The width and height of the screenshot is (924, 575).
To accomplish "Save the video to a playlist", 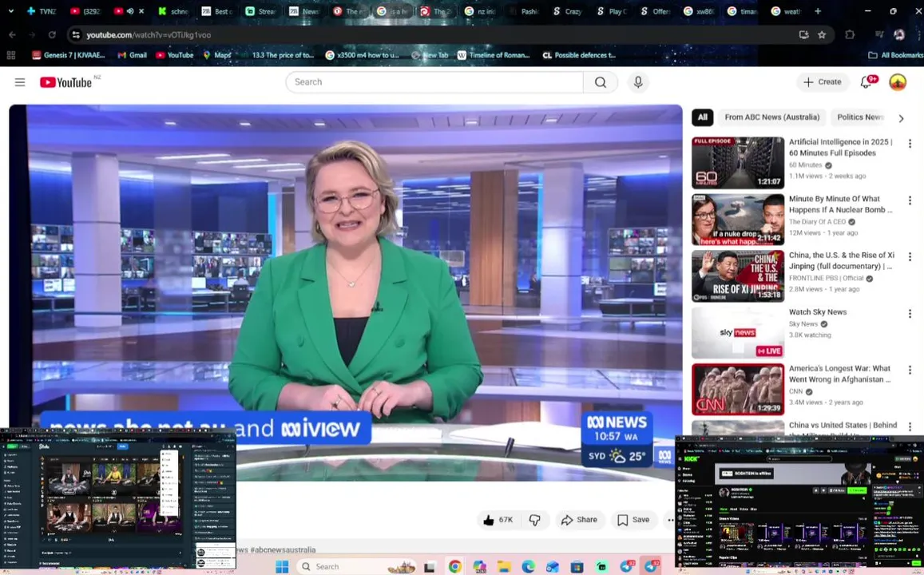I will coord(633,520).
